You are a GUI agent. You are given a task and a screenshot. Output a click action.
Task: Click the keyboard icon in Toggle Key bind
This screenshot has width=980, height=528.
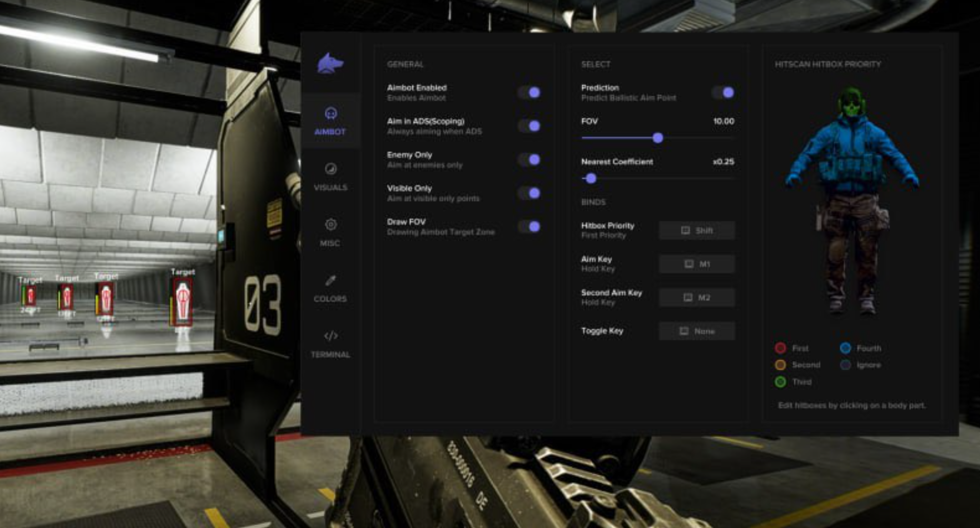coord(684,331)
